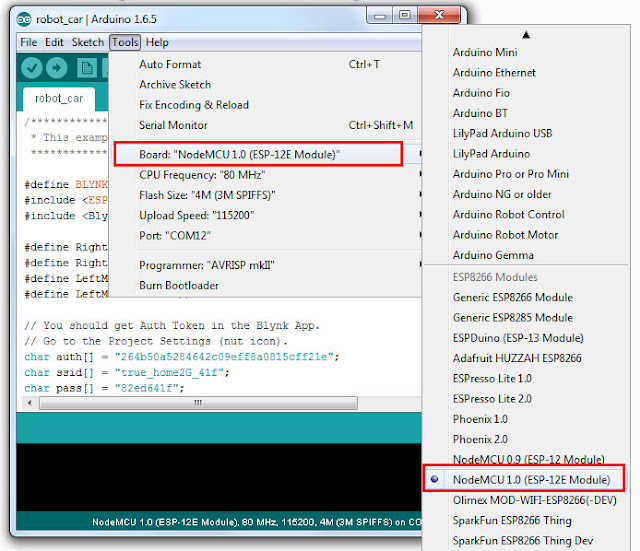Expand the Upload Speed submenu arrow
Screen dimensions: 640x551
click(420, 215)
